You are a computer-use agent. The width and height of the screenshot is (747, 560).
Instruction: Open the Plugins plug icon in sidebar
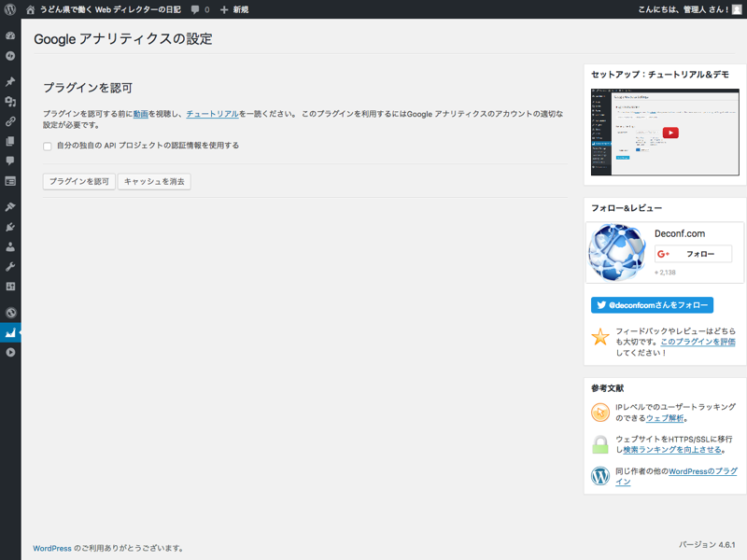point(10,227)
